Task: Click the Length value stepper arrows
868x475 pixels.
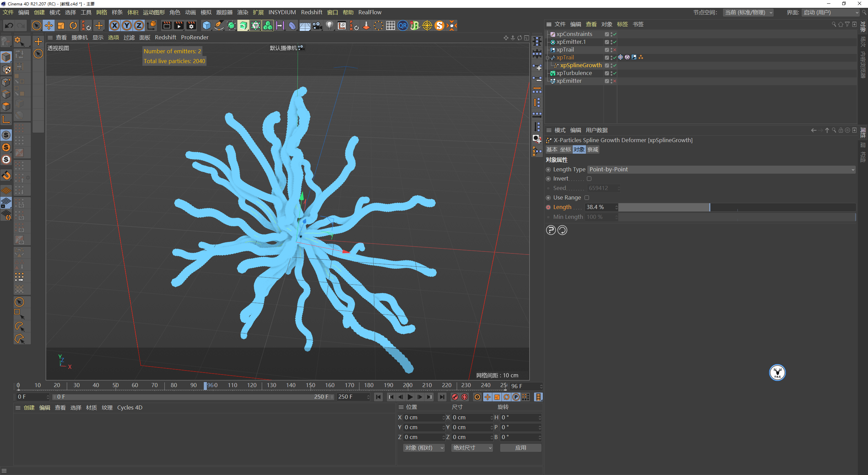Action: click(616, 207)
